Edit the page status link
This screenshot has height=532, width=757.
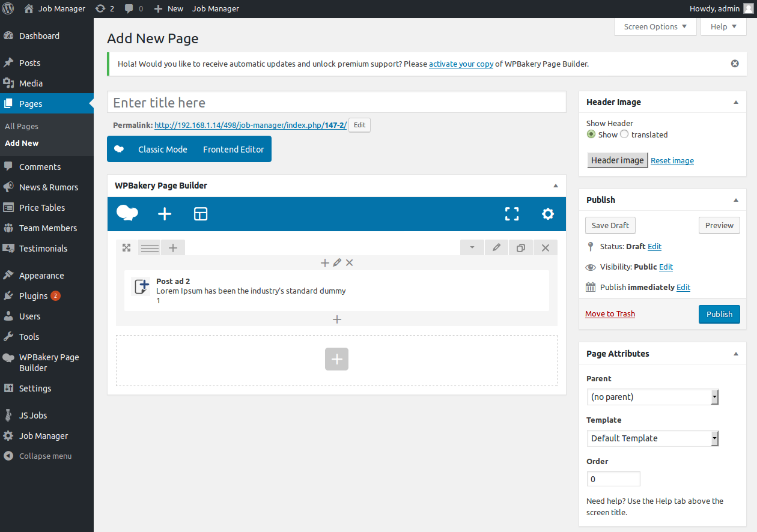(x=654, y=247)
